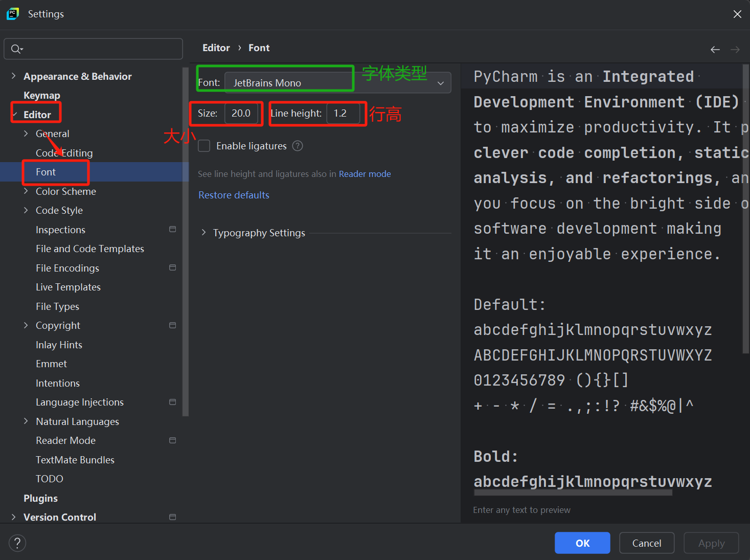750x560 pixels.
Task: Open File Types settings
Action: (x=57, y=306)
